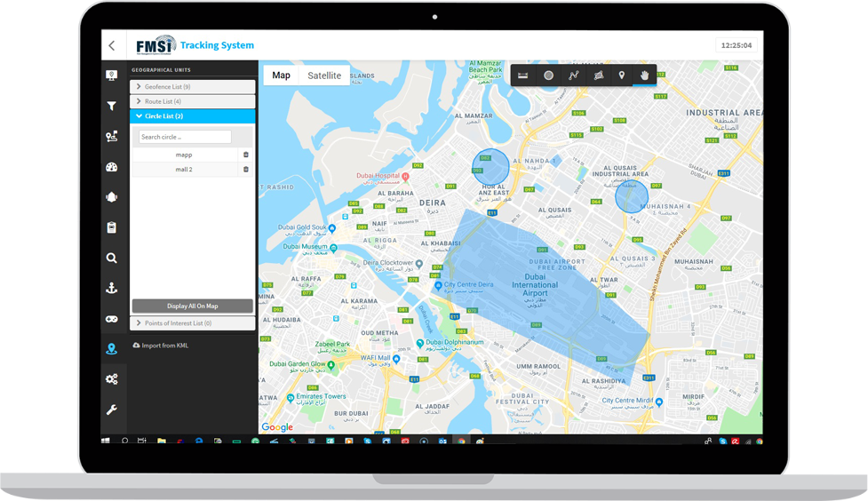
Task: Select the hand pan map tool
Action: (x=644, y=76)
